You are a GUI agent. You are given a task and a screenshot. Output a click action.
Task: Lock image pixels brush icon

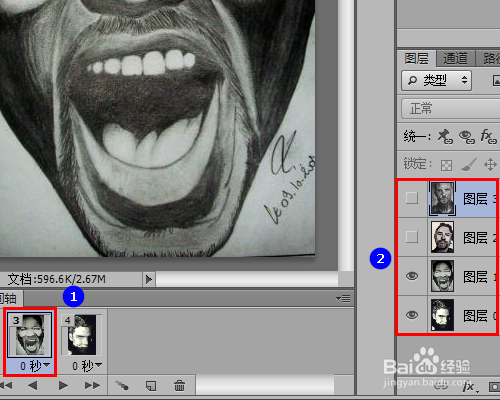click(469, 164)
